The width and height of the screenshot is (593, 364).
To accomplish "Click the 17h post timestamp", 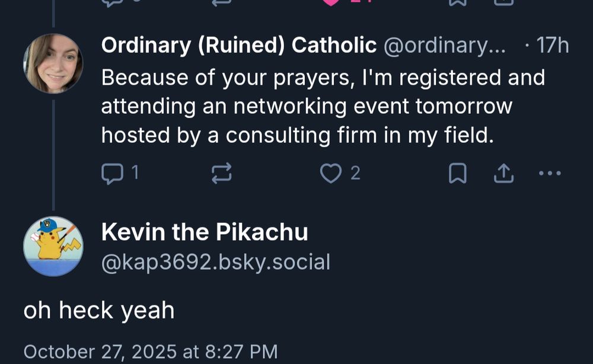I will [552, 46].
